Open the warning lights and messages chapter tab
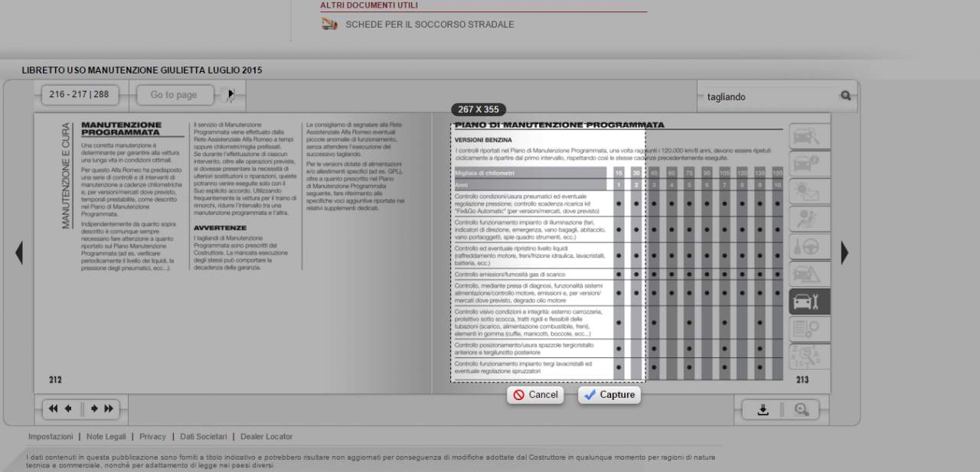 click(x=809, y=192)
